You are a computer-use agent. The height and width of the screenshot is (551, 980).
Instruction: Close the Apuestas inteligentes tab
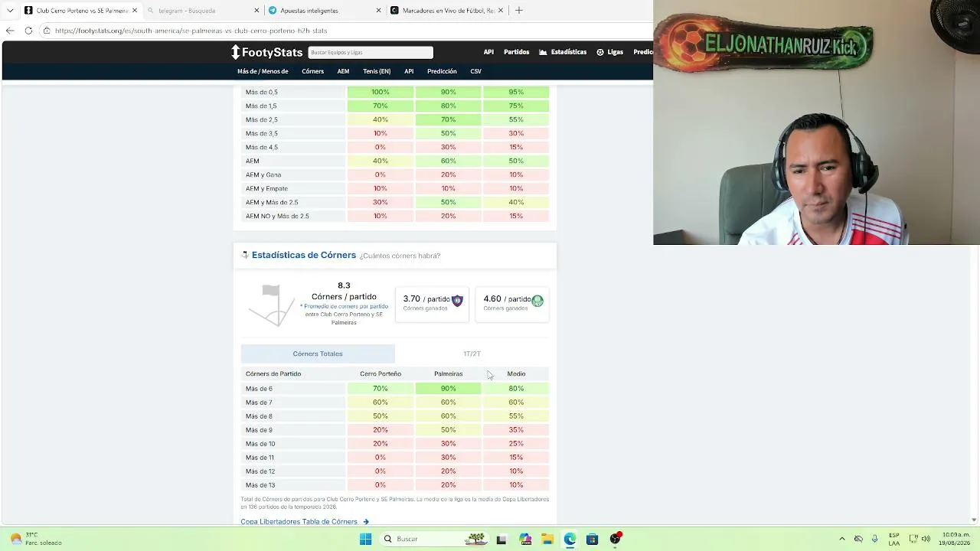pyautogui.click(x=378, y=11)
